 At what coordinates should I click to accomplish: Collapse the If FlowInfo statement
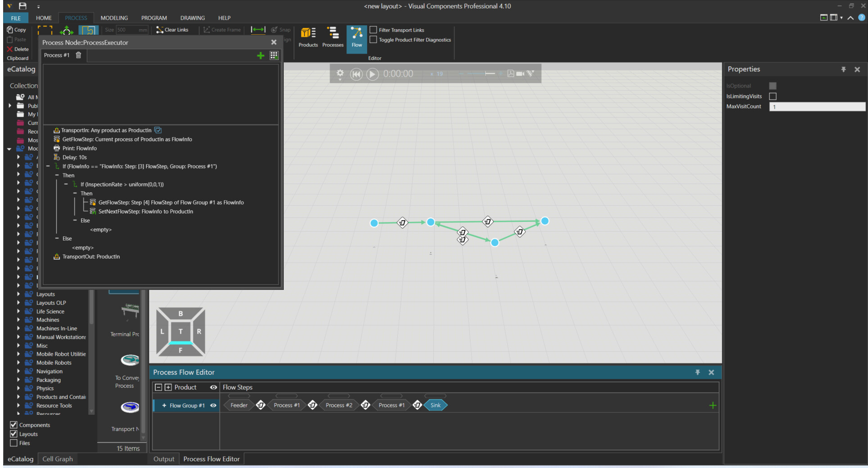click(x=48, y=166)
